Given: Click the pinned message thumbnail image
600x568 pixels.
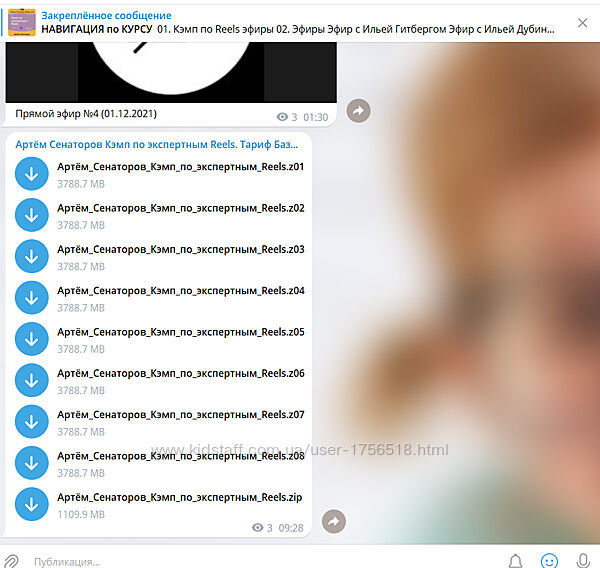Looking at the screenshot, I should [x=22, y=22].
